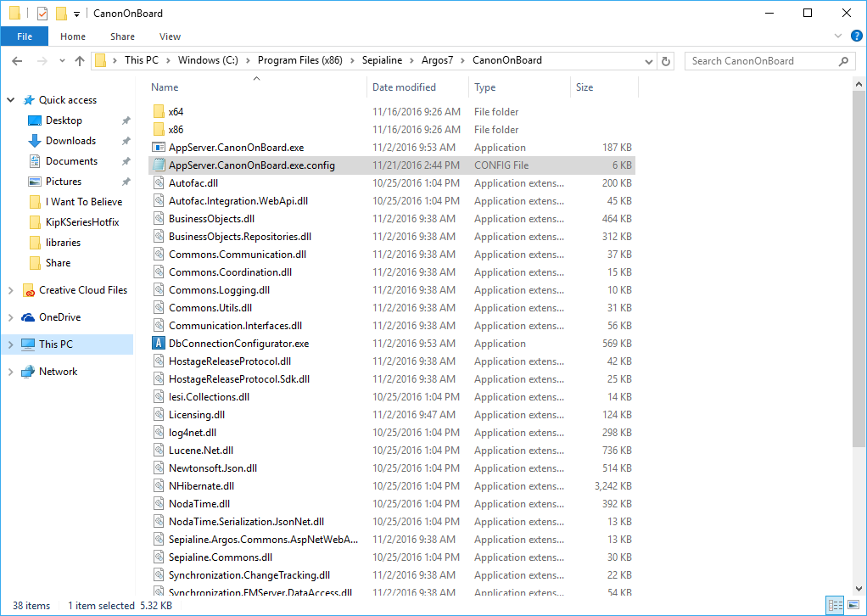Click New folder quick access toolbar icon
The width and height of the screenshot is (867, 616).
click(61, 14)
